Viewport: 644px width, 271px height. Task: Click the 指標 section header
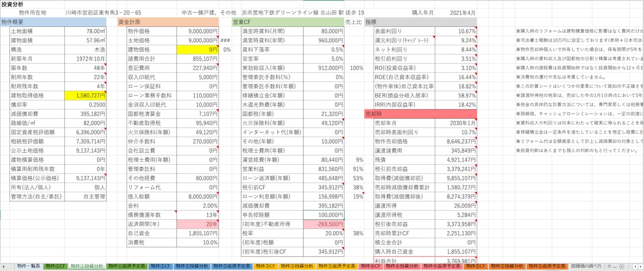coord(420,22)
